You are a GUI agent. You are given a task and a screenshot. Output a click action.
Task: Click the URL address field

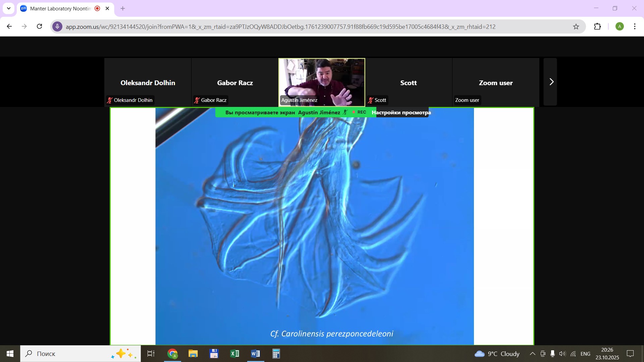280,26
